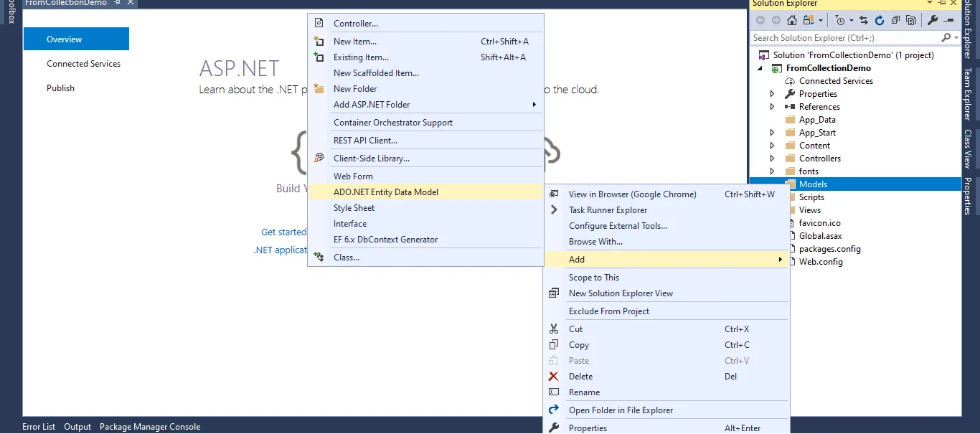This screenshot has width=980, height=434.
Task: Click magnifier search icon in Solution Explorer
Action: [946, 38]
